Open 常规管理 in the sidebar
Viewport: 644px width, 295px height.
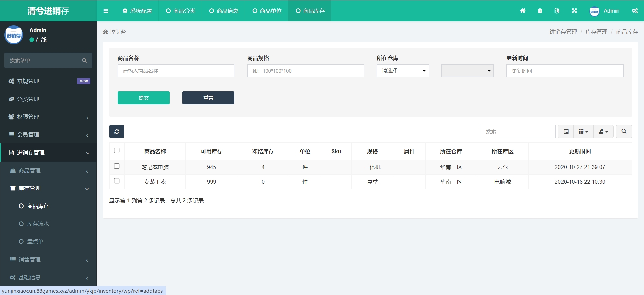coord(48,81)
